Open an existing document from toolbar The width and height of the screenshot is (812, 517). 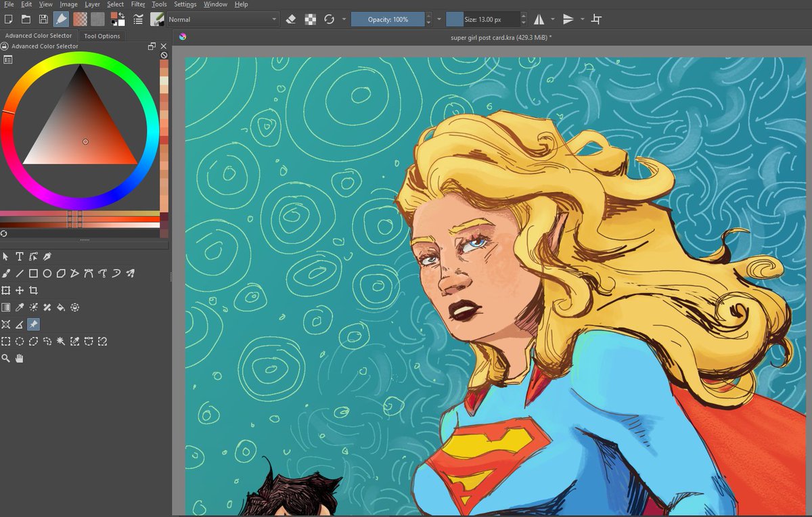26,19
